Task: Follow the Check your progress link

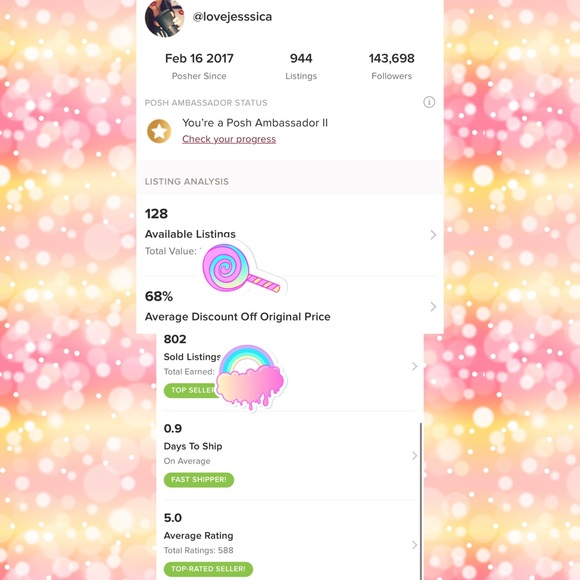Action: (229, 139)
